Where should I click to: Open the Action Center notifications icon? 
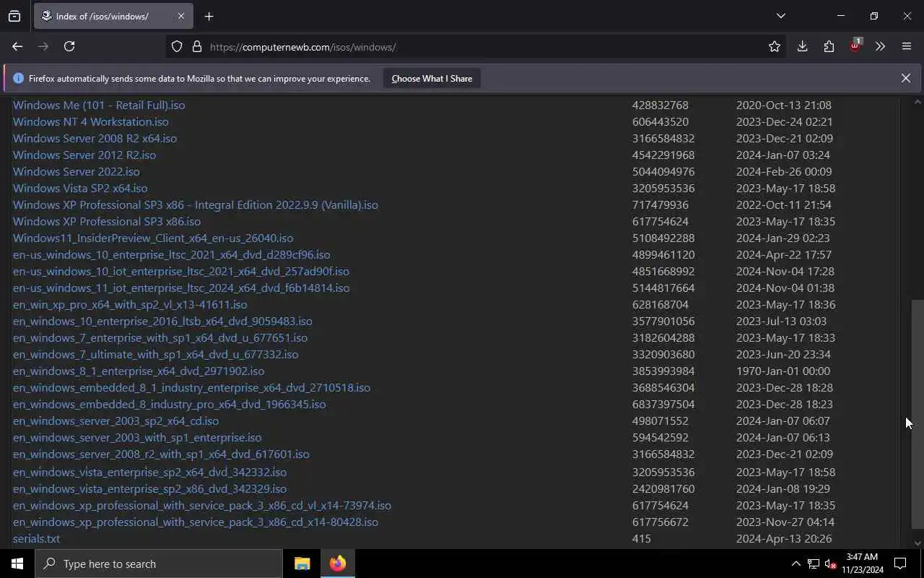(x=900, y=564)
